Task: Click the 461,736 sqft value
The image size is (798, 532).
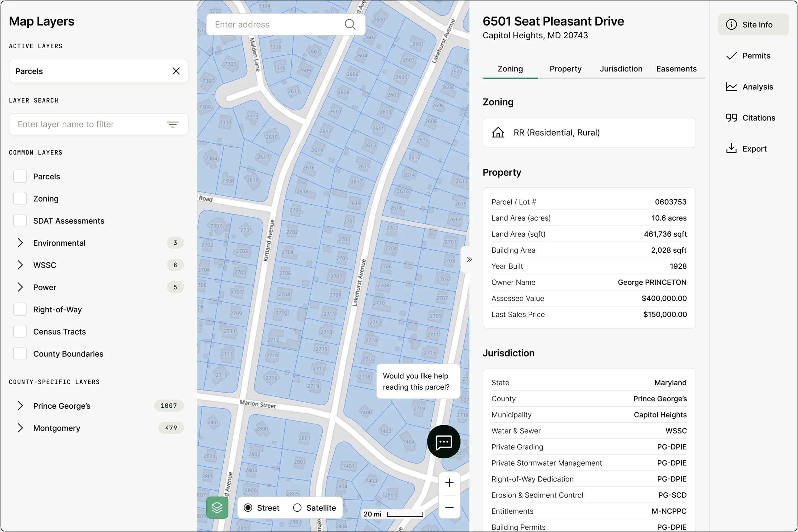Action: [x=665, y=234]
